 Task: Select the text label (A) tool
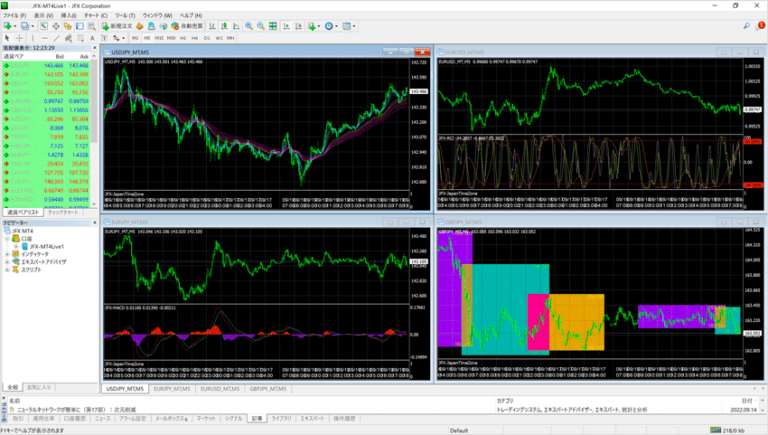[94, 37]
